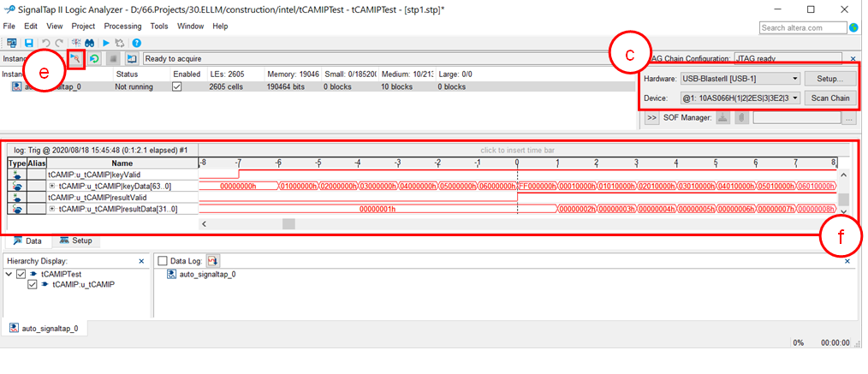Open the View menu
The width and height of the screenshot is (868, 374).
coord(55,26)
